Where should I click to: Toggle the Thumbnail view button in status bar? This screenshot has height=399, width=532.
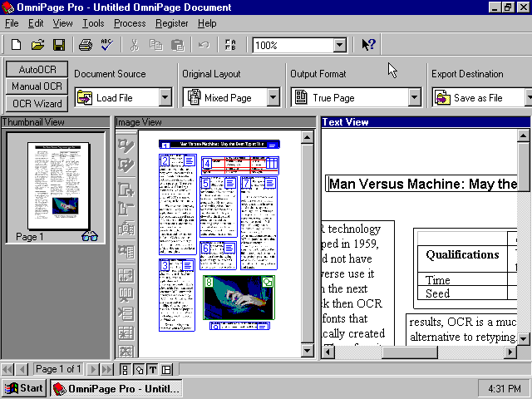pos(125,369)
